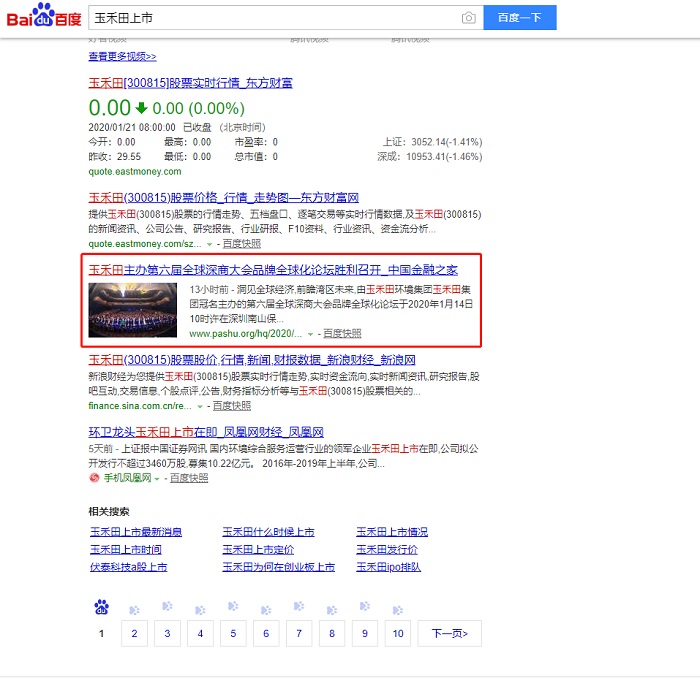Go to results page 2
This screenshot has width=700, height=678.
134,633
